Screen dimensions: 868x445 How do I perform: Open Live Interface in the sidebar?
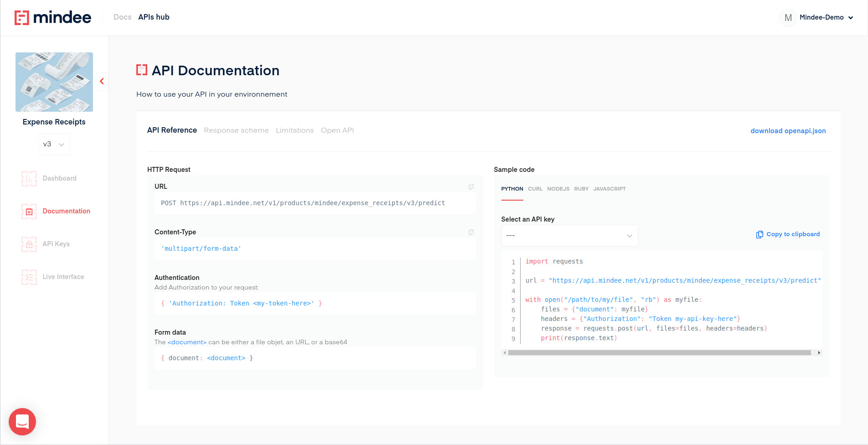pos(63,277)
